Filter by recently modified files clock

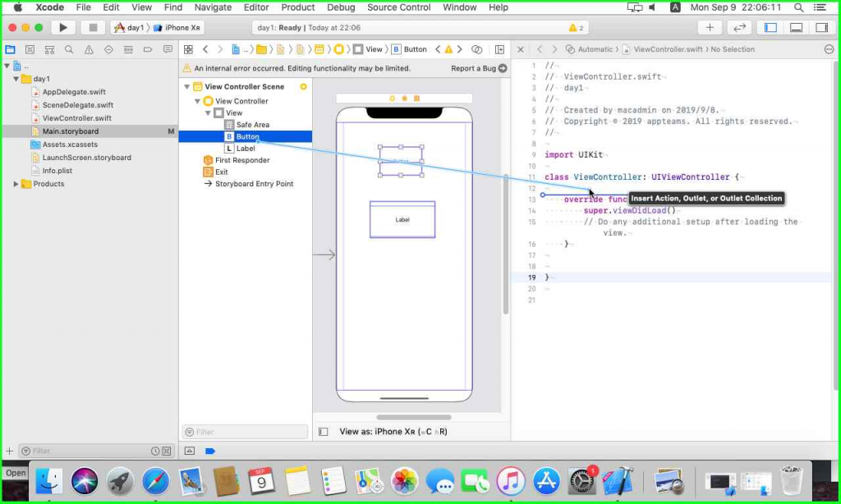[x=155, y=451]
